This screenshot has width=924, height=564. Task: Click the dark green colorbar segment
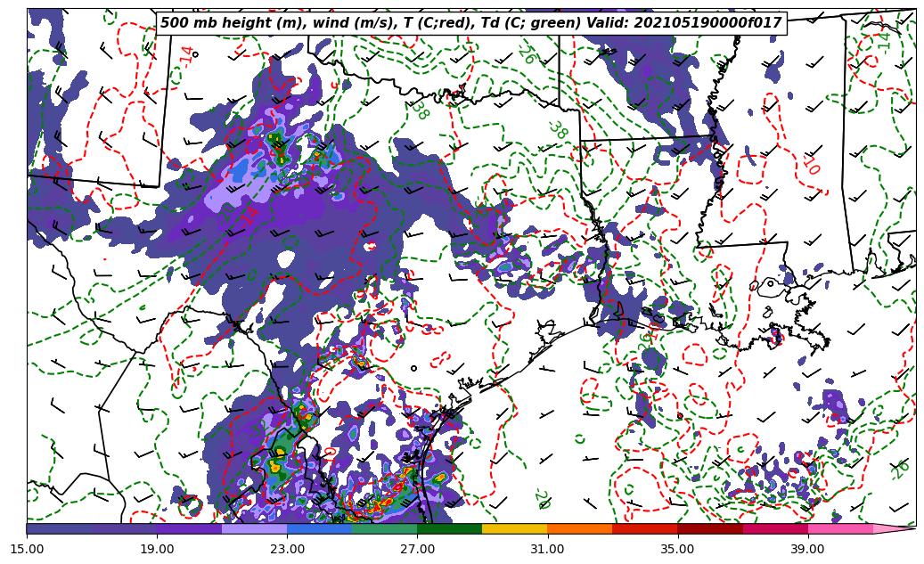pyautogui.click(x=449, y=528)
